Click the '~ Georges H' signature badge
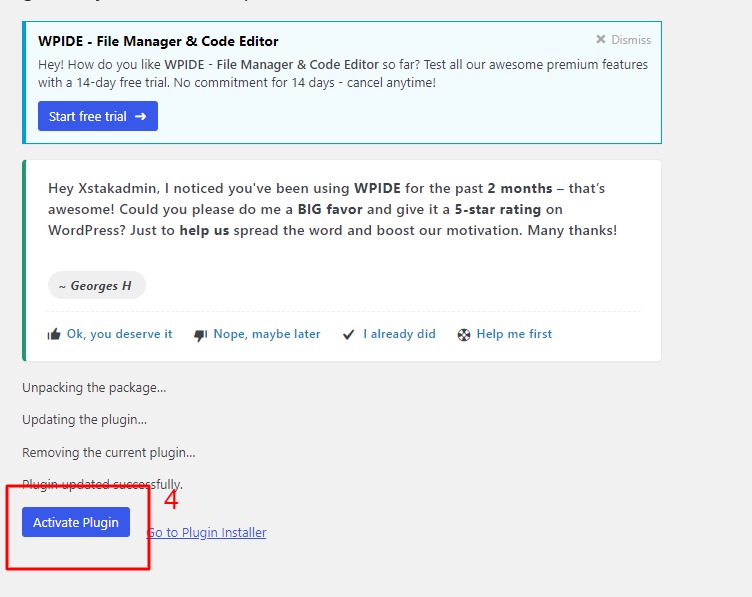The image size is (752, 597). pos(96,285)
